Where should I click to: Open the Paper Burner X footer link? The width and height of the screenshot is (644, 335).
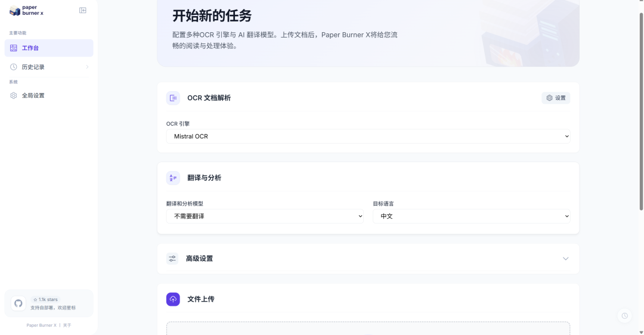[42, 325]
